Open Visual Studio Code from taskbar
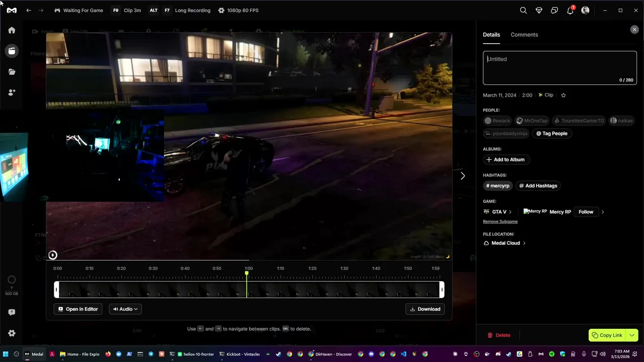The image size is (644, 362). [x=404, y=354]
